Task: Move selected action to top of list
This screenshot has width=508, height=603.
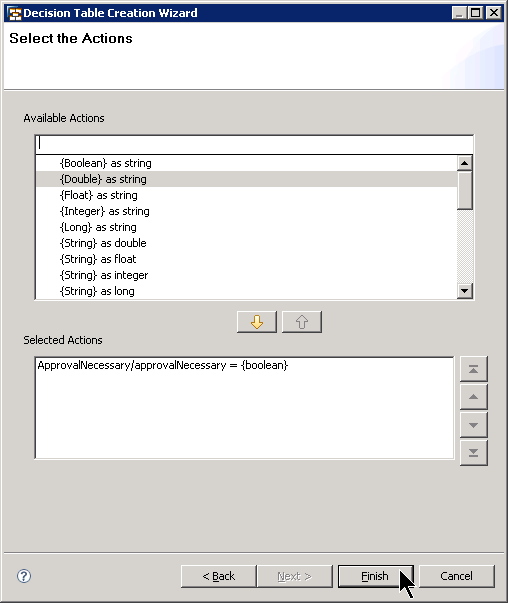Action: pyautogui.click(x=473, y=369)
